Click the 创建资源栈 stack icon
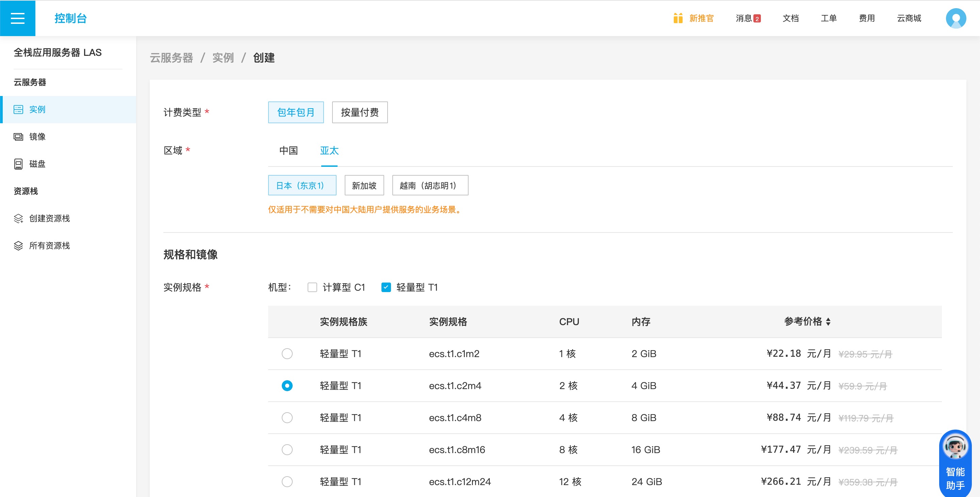The image size is (980, 497). (x=18, y=219)
